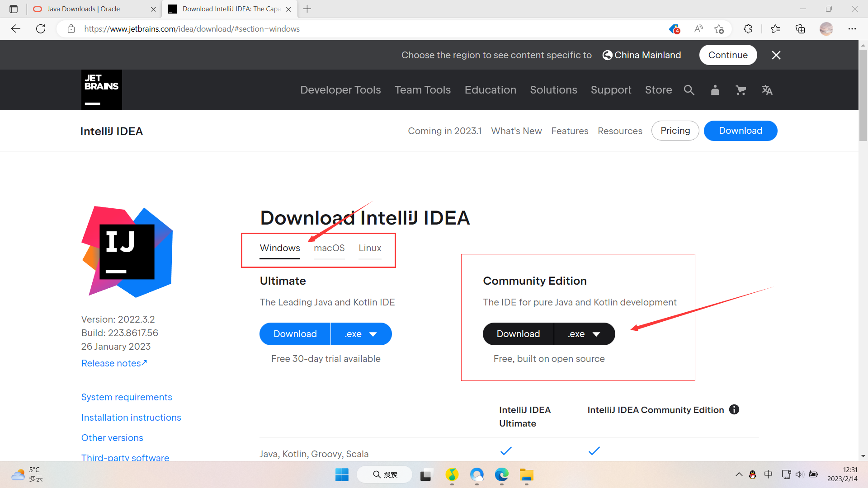868x488 pixels.
Task: Select the Windows platform tab
Action: 280,248
